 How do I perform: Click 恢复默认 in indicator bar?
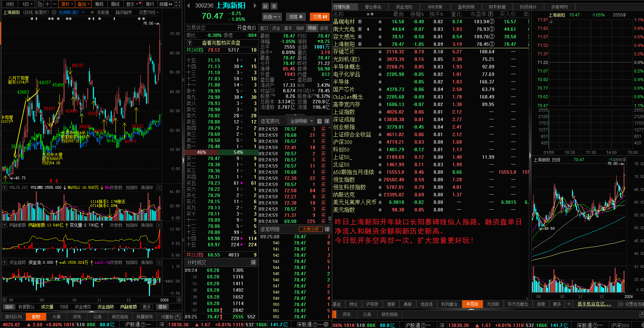[x=26, y=307]
